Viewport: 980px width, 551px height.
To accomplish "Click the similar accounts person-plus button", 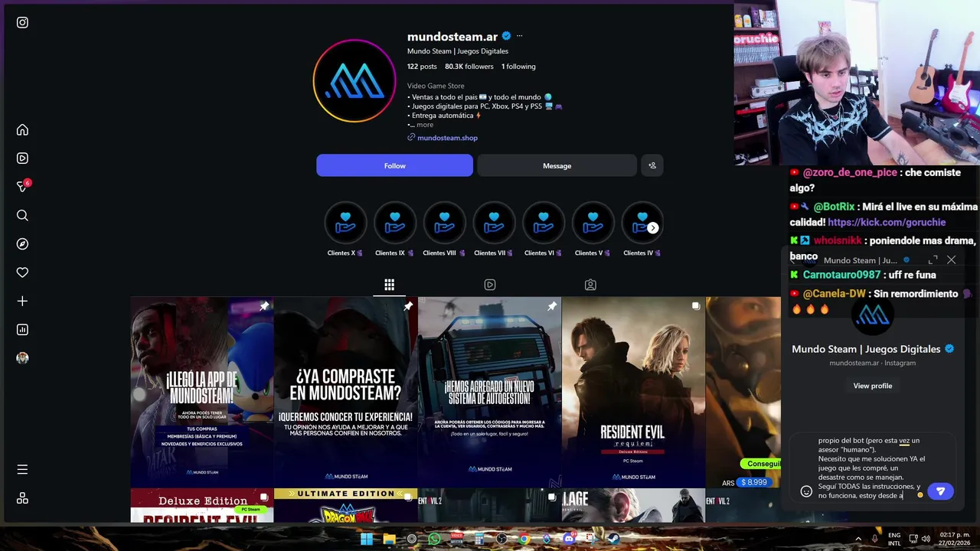I will click(652, 165).
